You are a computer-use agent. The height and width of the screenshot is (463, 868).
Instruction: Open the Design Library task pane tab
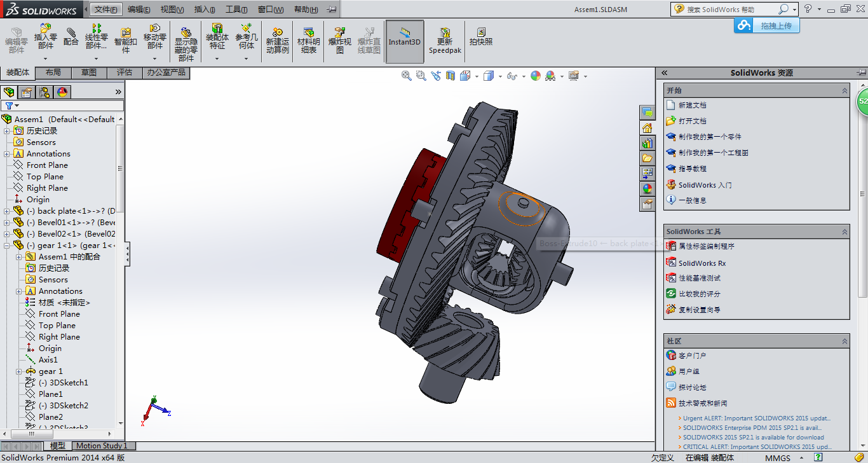[647, 142]
